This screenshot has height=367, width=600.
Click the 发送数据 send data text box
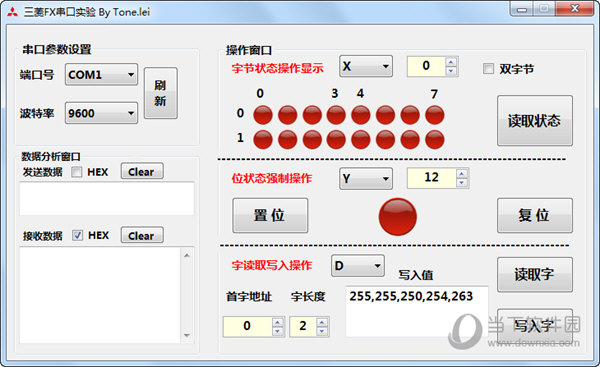[107, 199]
